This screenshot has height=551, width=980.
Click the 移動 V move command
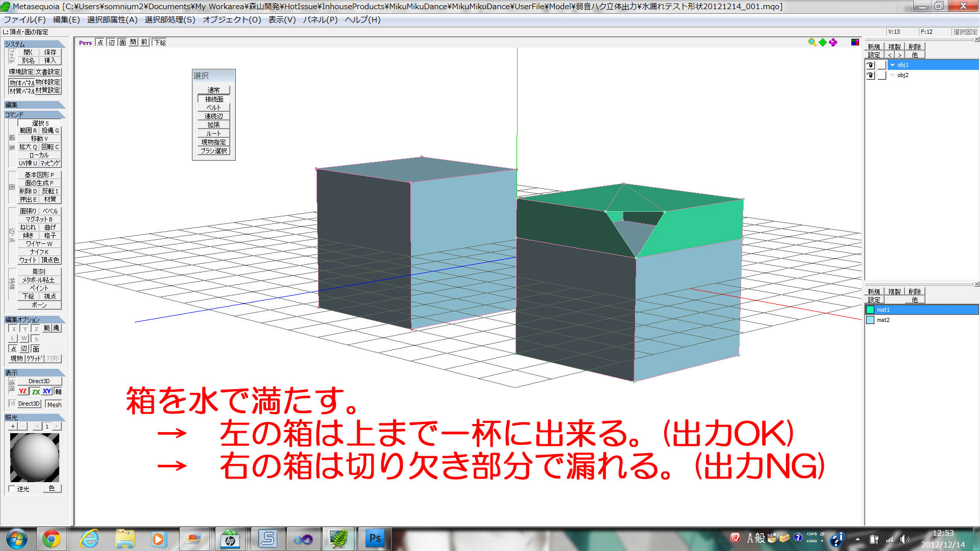pyautogui.click(x=39, y=138)
